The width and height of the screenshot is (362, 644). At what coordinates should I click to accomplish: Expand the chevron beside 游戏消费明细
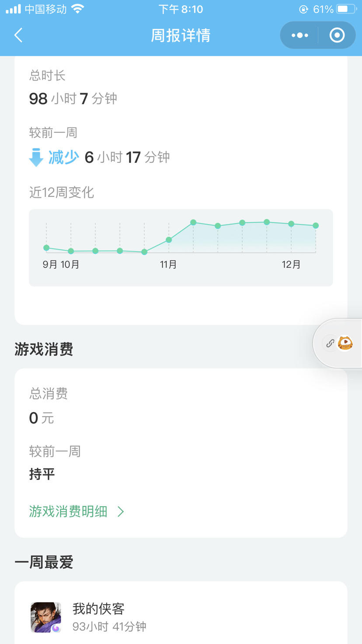(x=121, y=511)
